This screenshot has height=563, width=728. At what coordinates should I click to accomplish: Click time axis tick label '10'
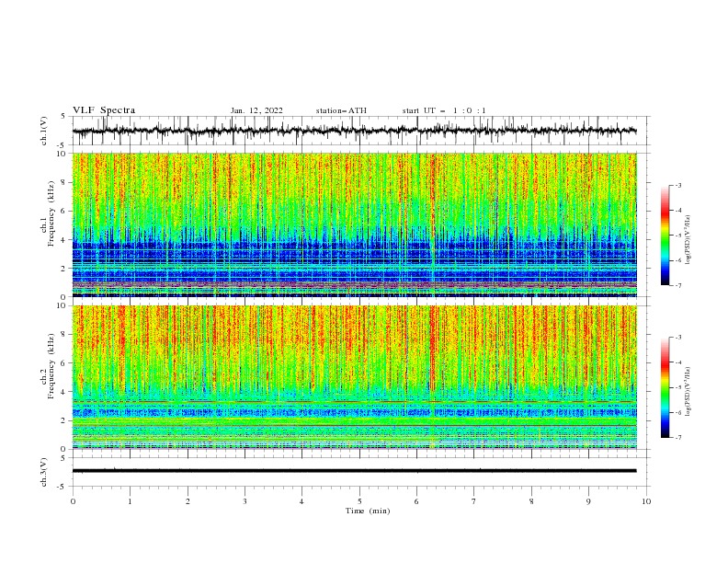(x=646, y=501)
